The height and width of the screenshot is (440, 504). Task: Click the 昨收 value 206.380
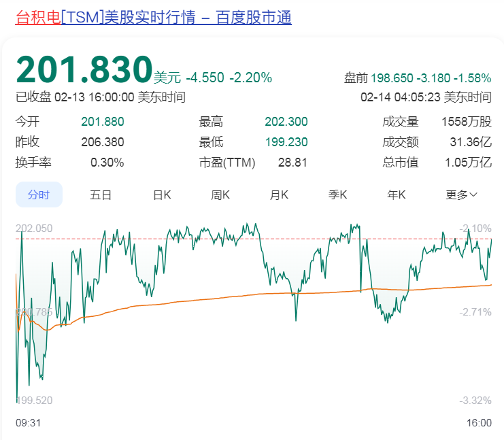point(103,142)
